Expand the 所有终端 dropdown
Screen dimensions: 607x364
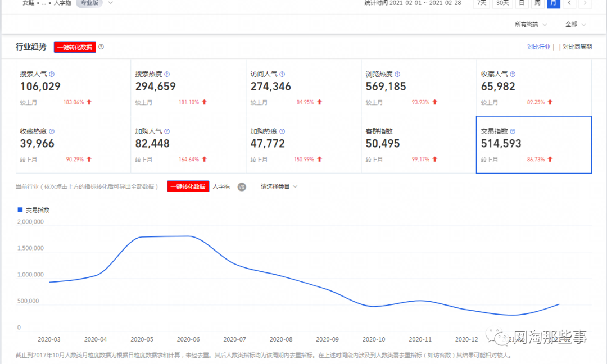tap(531, 24)
